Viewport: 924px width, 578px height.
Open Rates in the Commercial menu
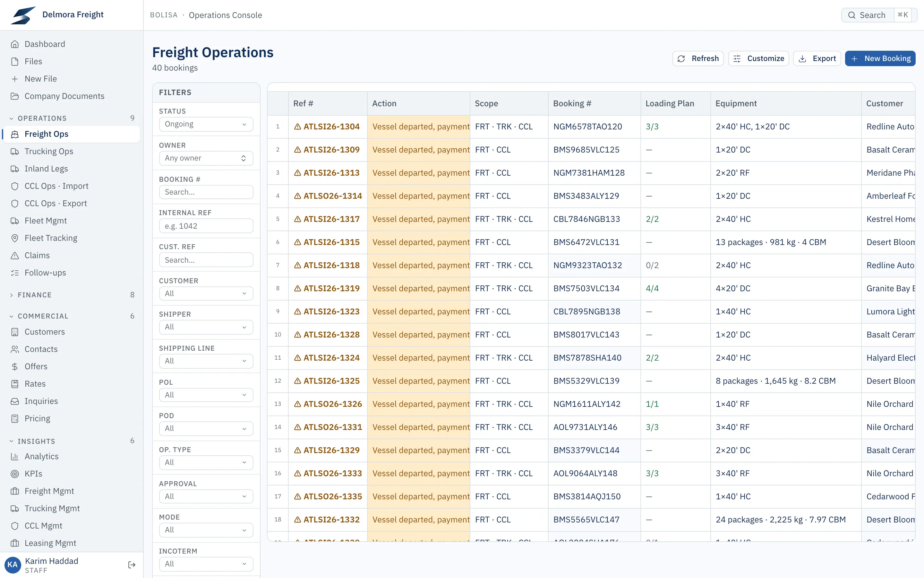coord(72,384)
